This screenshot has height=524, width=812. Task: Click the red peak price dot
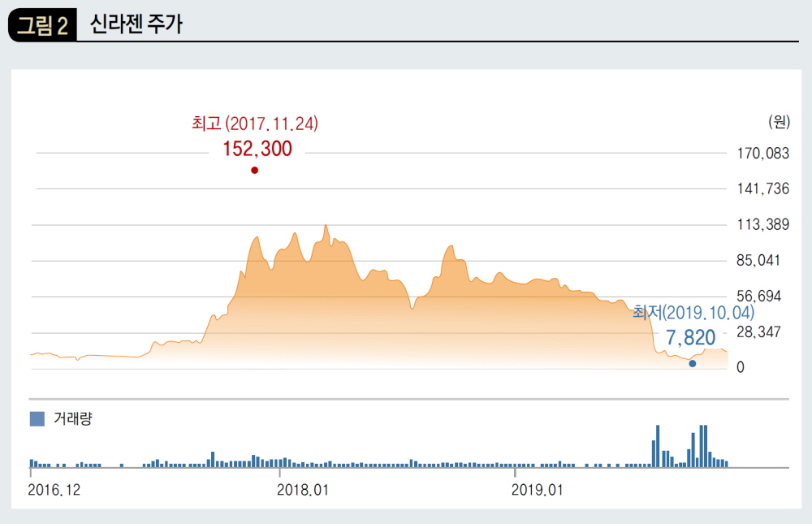(254, 170)
